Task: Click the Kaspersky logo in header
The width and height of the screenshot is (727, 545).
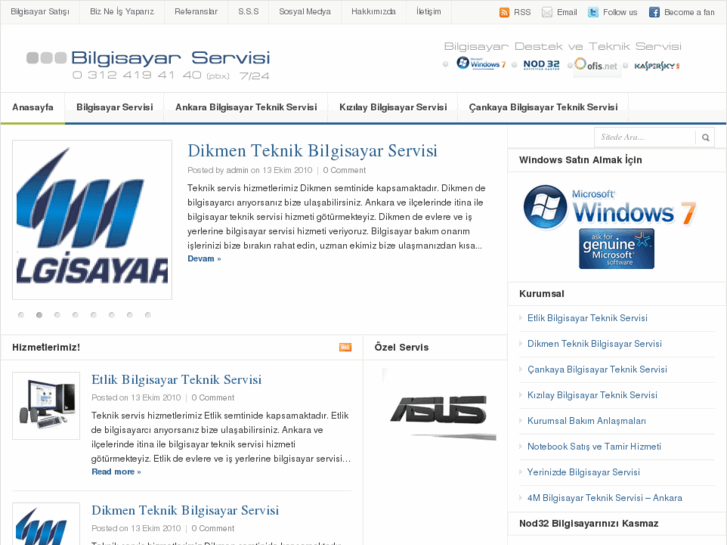Action: coord(657,66)
